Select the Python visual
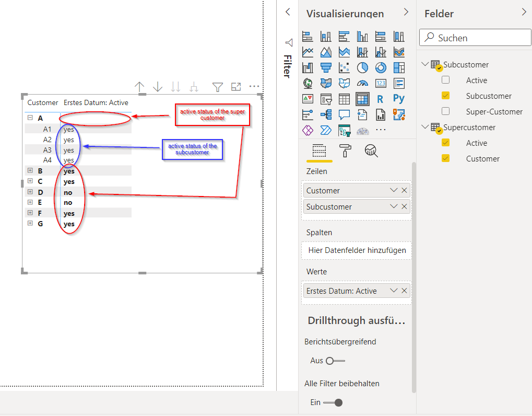Screen dimensions: 532x416 point(399,99)
